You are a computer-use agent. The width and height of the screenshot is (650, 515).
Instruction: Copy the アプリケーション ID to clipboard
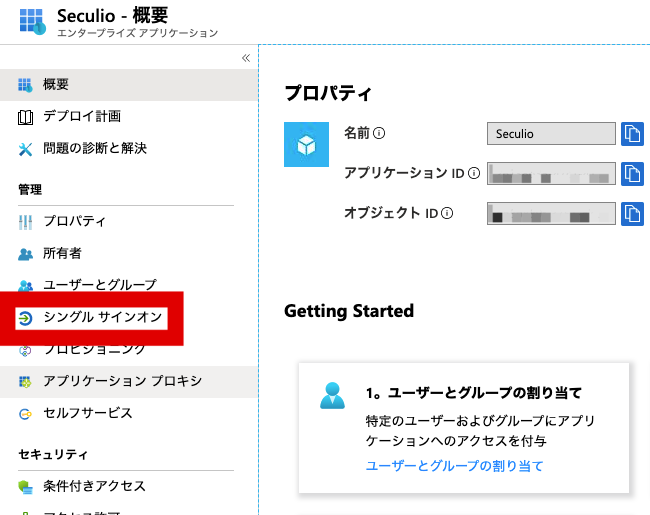click(632, 174)
